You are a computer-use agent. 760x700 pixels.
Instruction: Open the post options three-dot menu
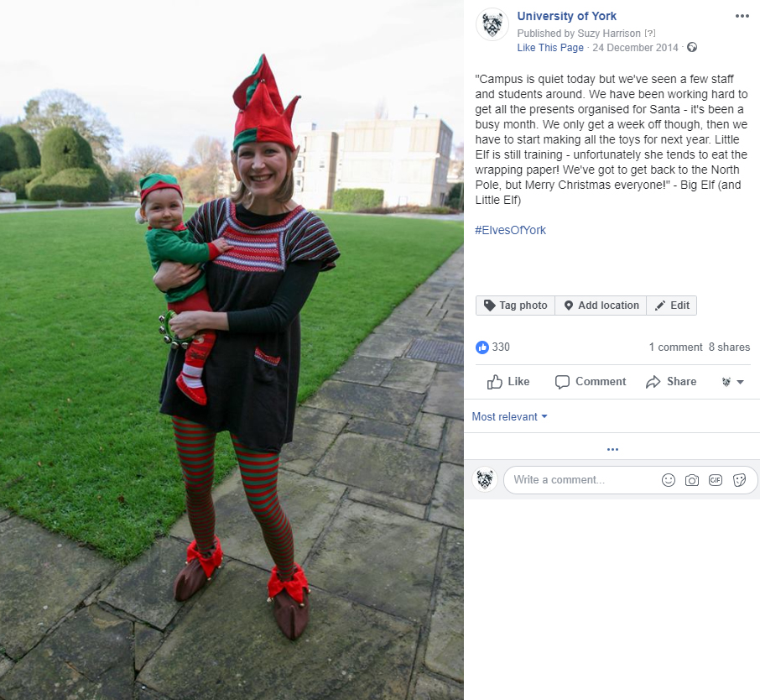[742, 16]
